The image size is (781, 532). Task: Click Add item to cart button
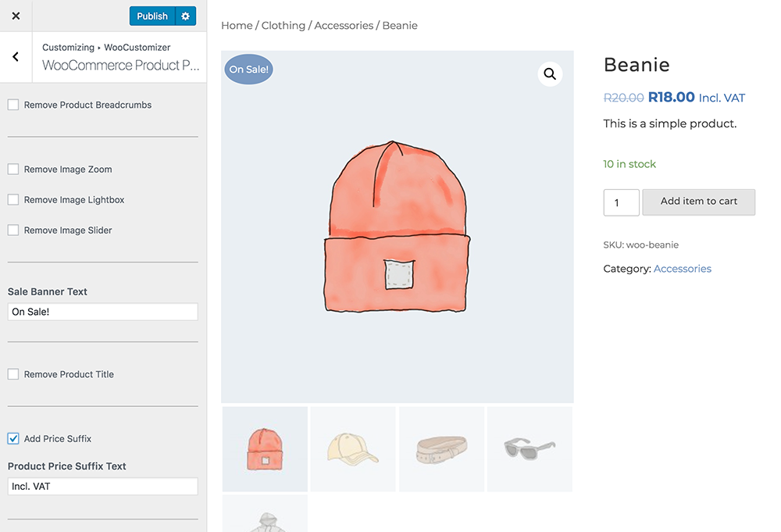tap(698, 202)
